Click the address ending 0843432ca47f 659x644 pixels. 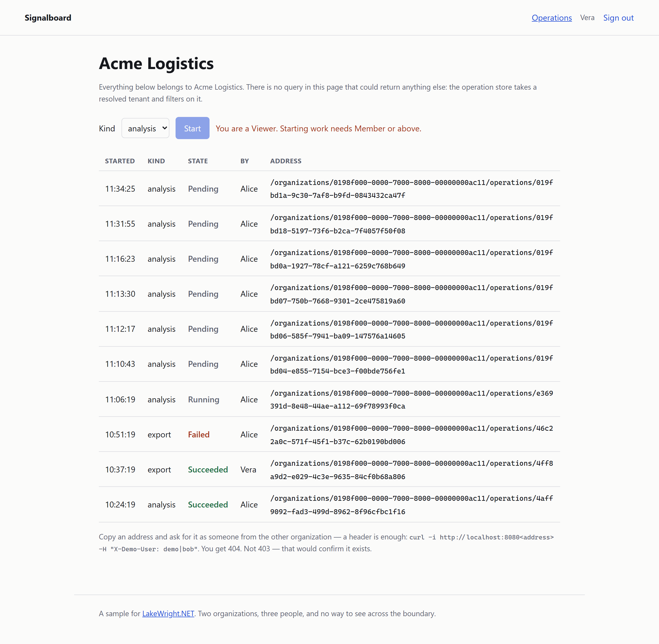click(x=412, y=189)
